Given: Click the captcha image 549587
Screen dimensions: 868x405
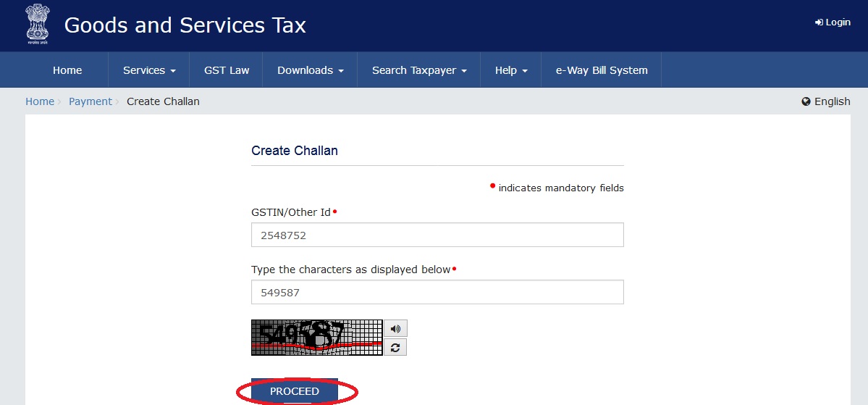Looking at the screenshot, I should [x=316, y=338].
